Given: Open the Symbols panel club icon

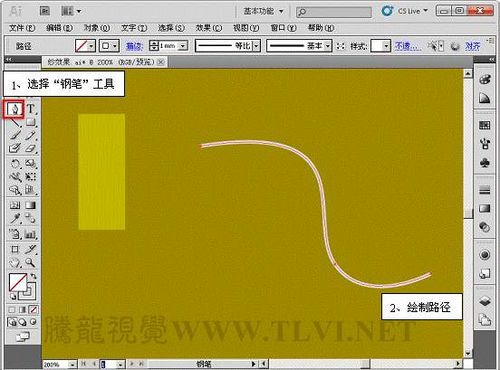Looking at the screenshot, I should click(485, 163).
